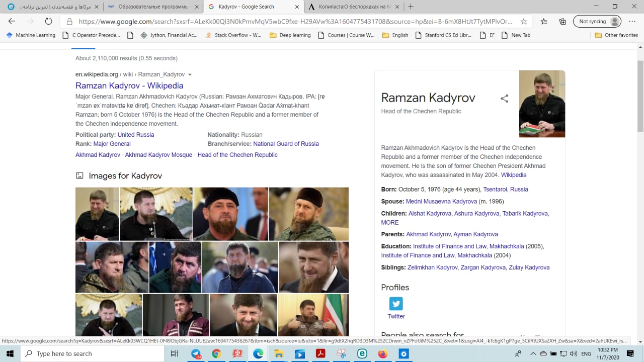Open the Akhmad Kadyrov sitelink under result
644x362 pixels.
tap(98, 155)
